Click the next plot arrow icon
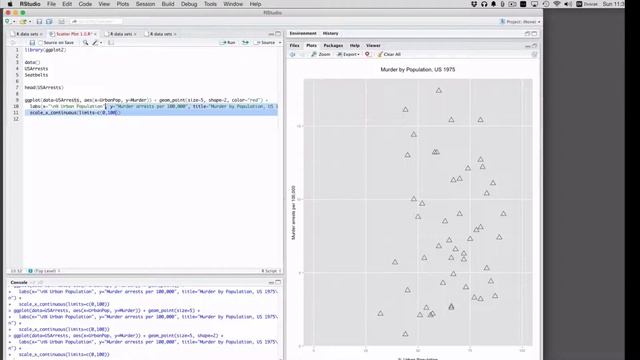The height and width of the screenshot is (360, 640). pyautogui.click(x=302, y=54)
